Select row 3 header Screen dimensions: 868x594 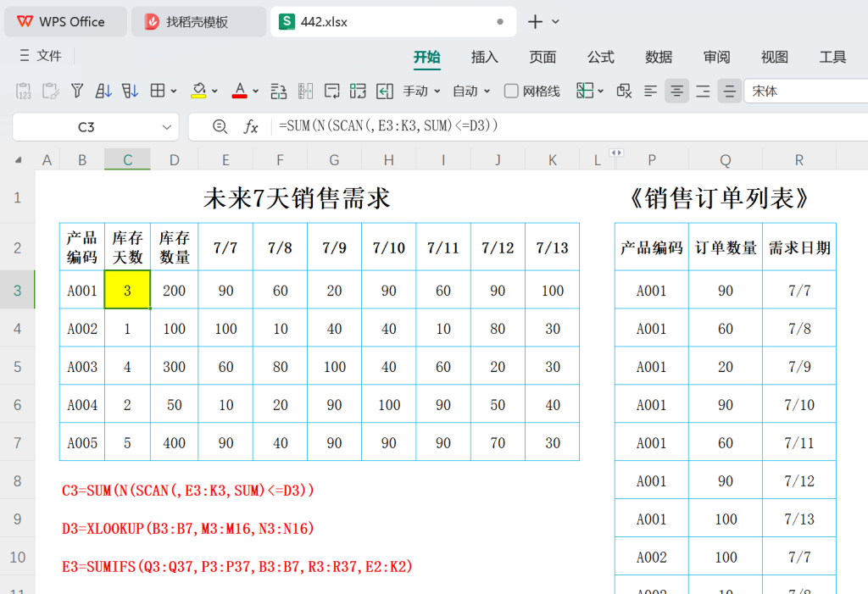point(17,290)
